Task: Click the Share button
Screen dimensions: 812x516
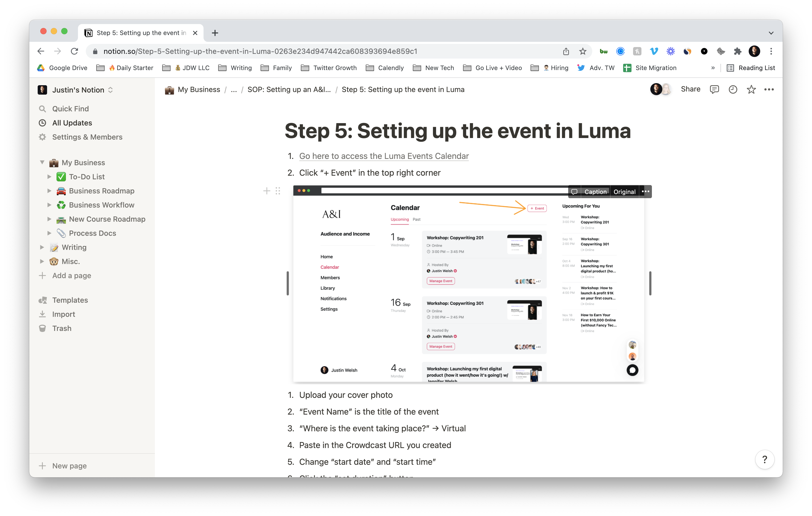Action: (690, 89)
